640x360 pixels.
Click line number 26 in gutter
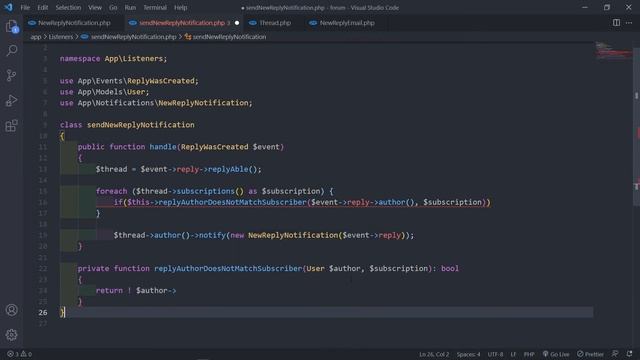[x=43, y=312]
